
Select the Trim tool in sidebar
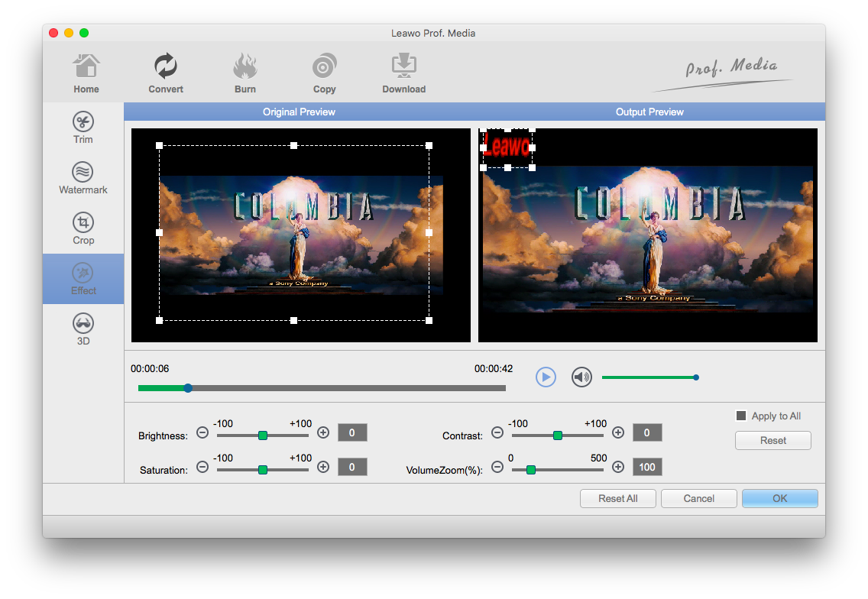83,128
